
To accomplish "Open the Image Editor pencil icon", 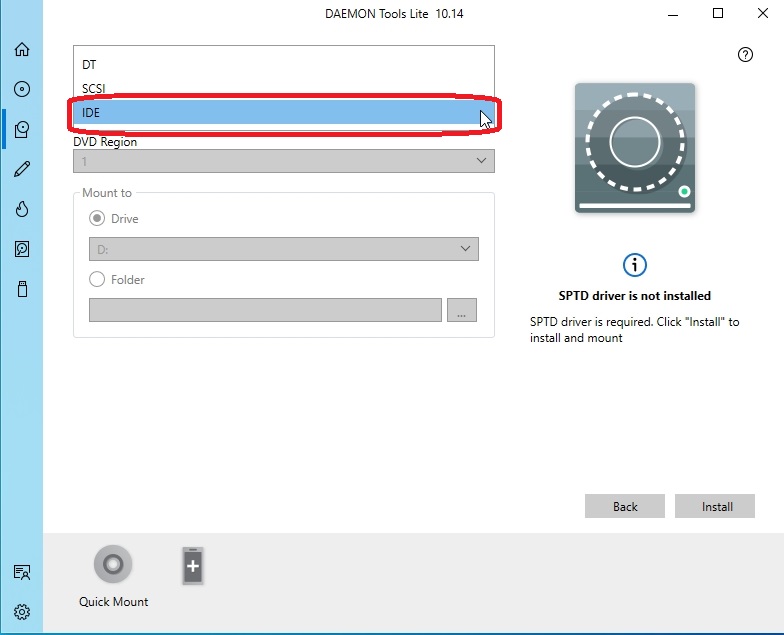I will [22, 169].
